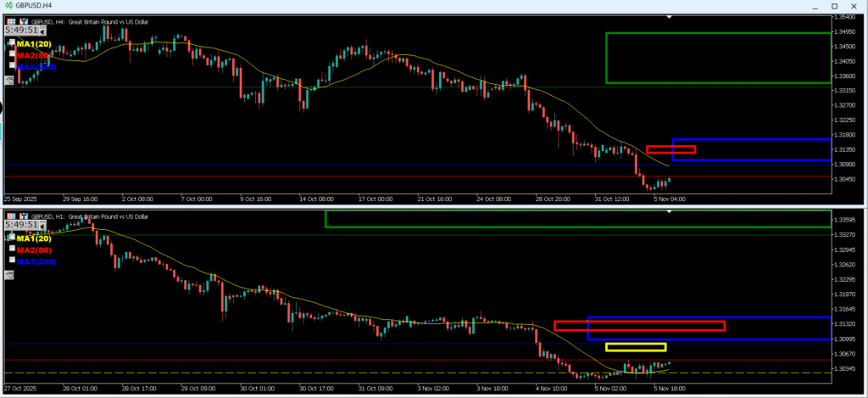This screenshot has height=398, width=868.
Task: Toggle the MA3(240) checkbox in H1 chart
Action: point(13,261)
